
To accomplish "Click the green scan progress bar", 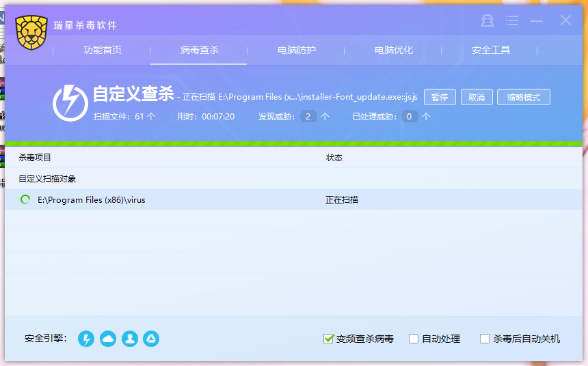I will [x=293, y=144].
